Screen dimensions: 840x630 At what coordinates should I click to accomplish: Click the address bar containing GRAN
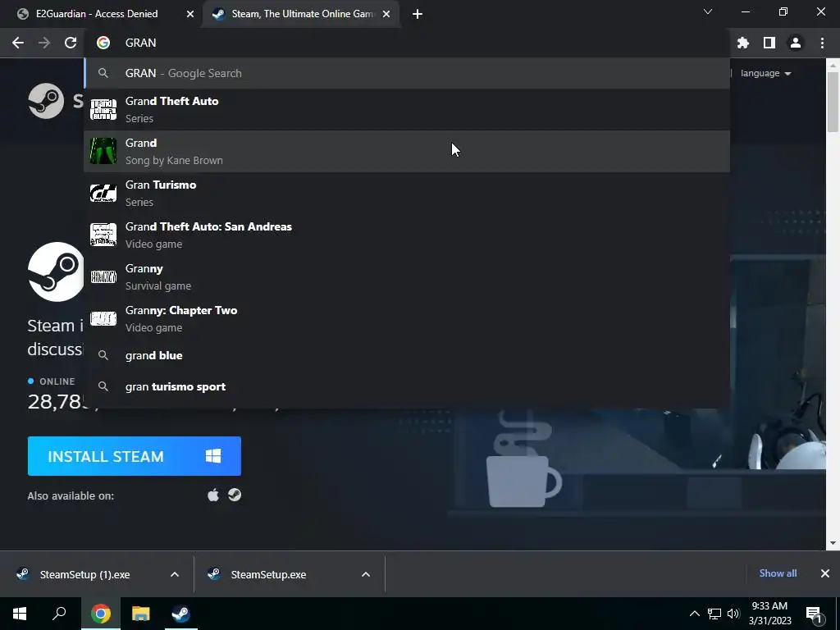407,43
